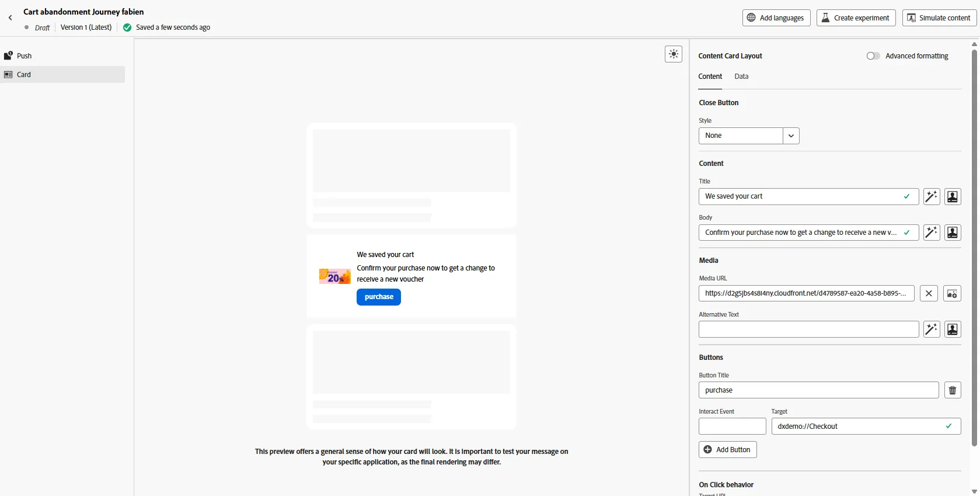Click the purchase button in the card preview

click(x=379, y=297)
